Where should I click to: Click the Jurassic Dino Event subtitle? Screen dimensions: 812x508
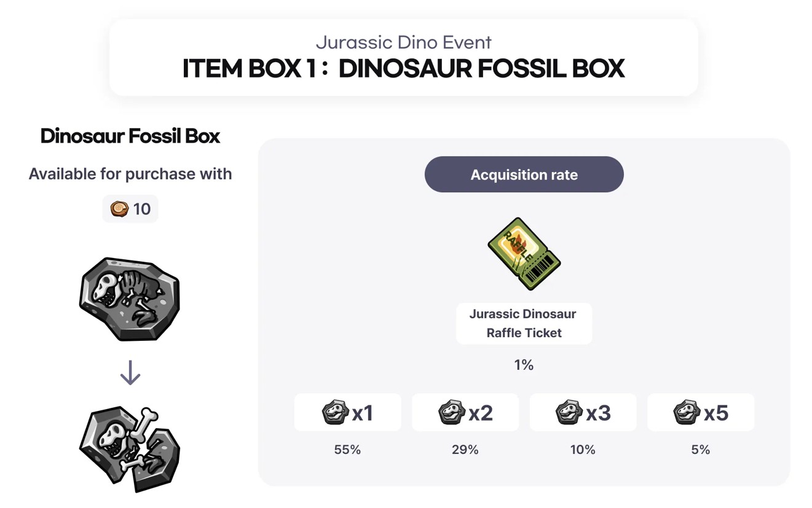click(x=403, y=42)
